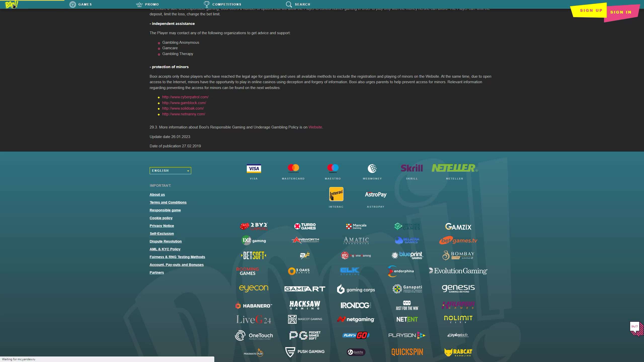The width and height of the screenshot is (644, 362).
Task: Open the solidoak.com link
Action: click(183, 108)
